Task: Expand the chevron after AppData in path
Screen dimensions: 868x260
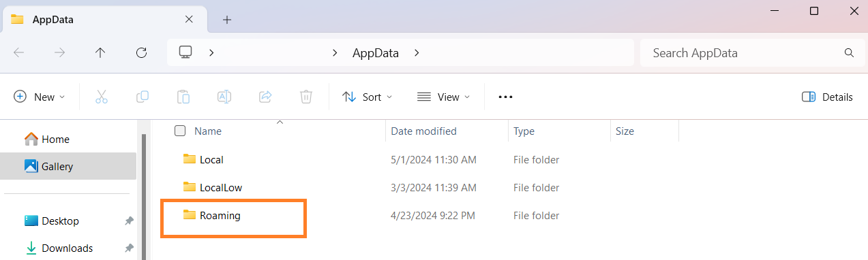Action: [x=417, y=52]
